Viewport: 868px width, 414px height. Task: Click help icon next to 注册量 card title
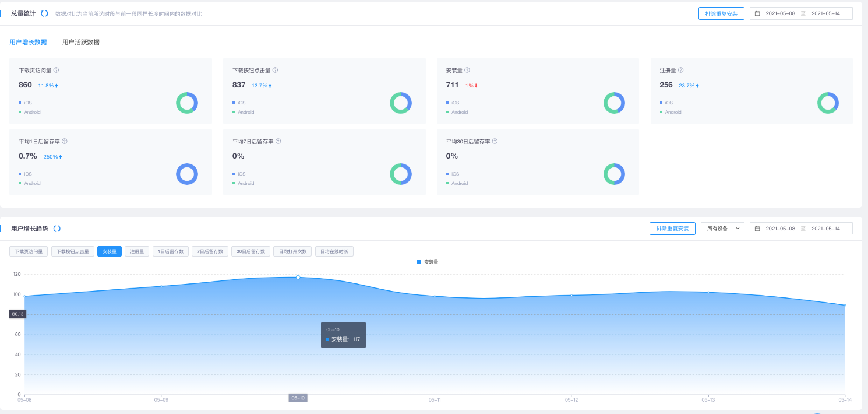pos(680,70)
